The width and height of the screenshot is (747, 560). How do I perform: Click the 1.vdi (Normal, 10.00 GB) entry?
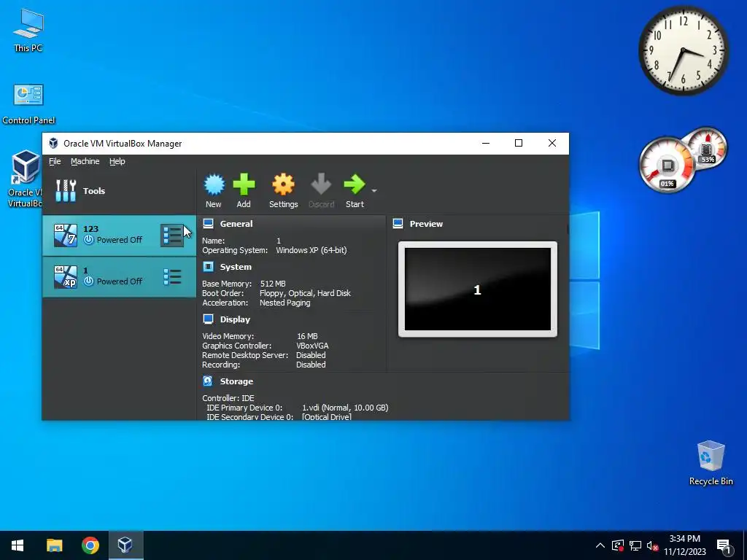coord(345,408)
